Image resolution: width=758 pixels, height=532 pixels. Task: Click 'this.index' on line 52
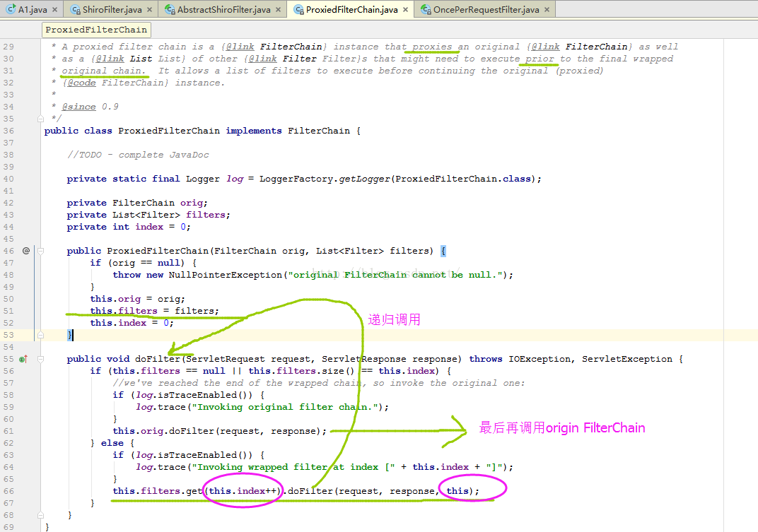pyautogui.click(x=118, y=323)
